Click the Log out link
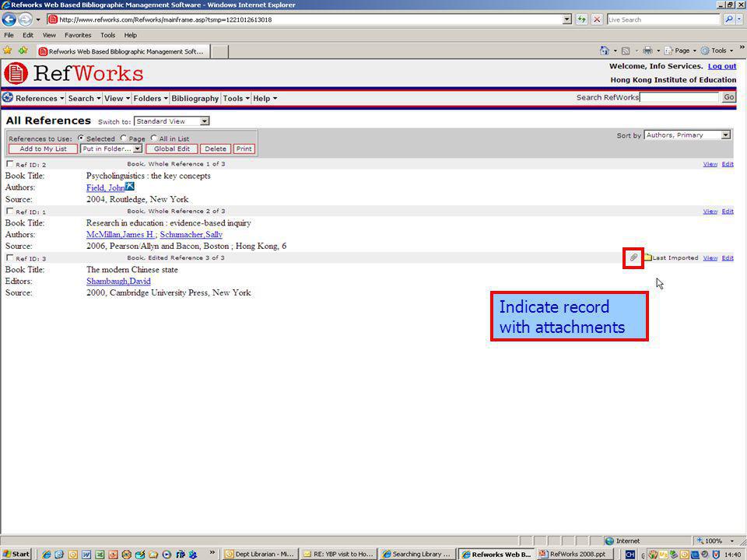Screen dimensions: 747x560 click(722, 66)
